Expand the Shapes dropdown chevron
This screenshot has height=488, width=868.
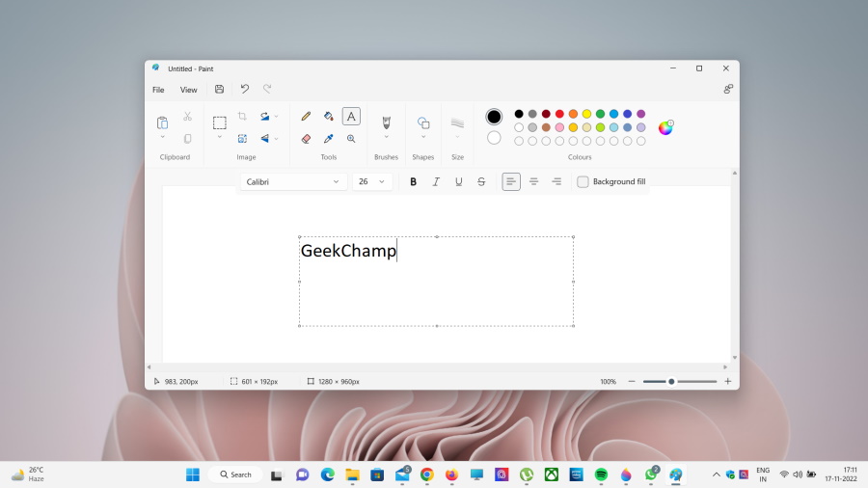coord(423,137)
